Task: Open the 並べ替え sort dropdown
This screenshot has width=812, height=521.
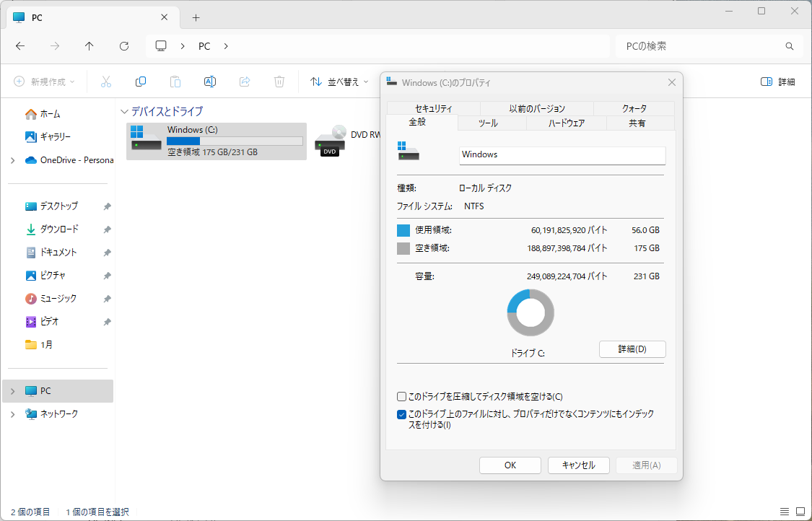Action: pos(340,82)
